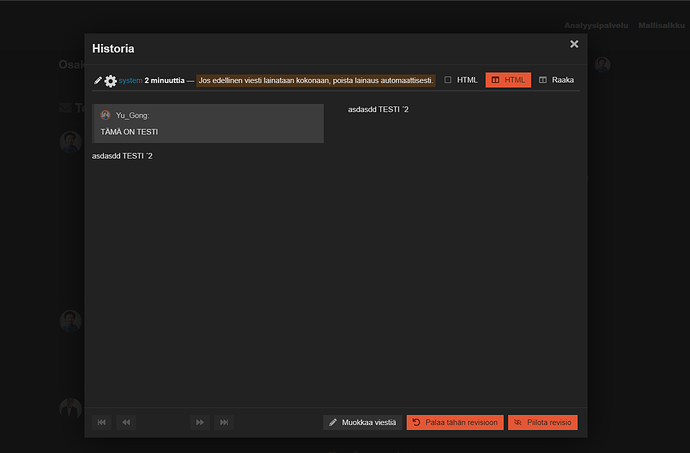Click the 2 minuuttia timestamp
The width and height of the screenshot is (690, 453).
(165, 81)
